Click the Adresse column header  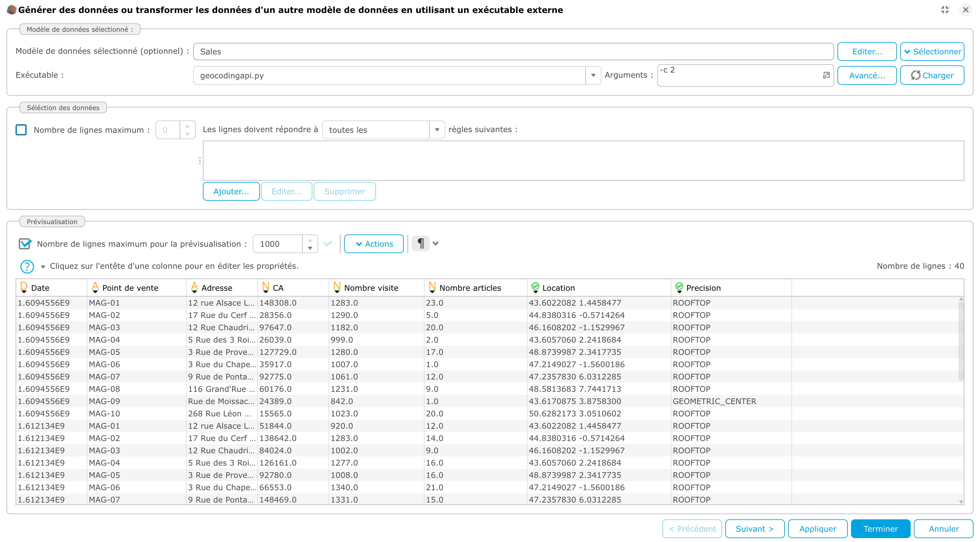point(222,287)
